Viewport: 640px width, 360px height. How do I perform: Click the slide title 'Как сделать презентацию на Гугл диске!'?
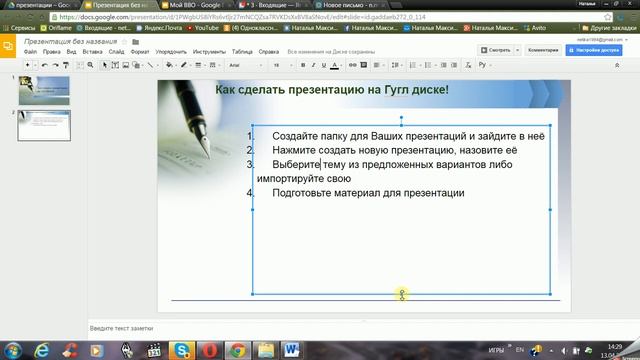click(332, 90)
